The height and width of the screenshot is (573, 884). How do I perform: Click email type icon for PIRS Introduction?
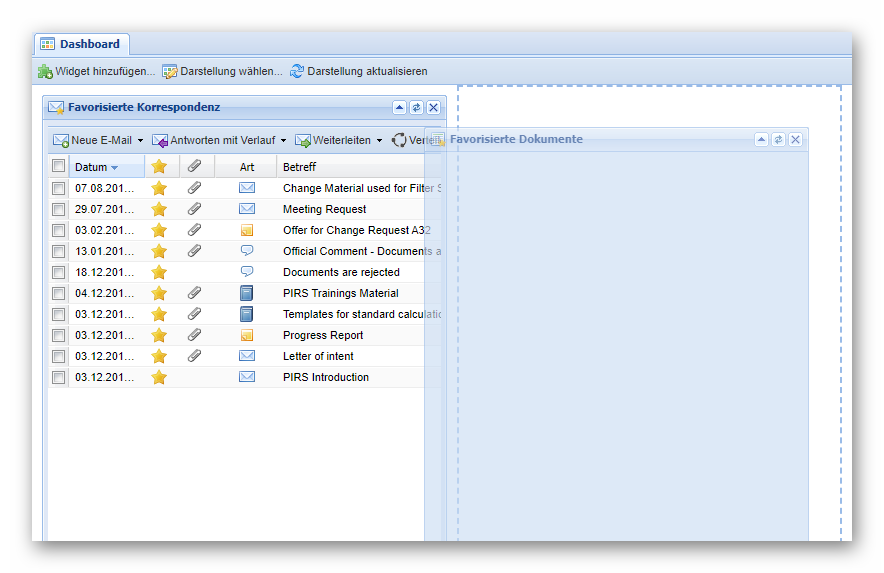[247, 376]
